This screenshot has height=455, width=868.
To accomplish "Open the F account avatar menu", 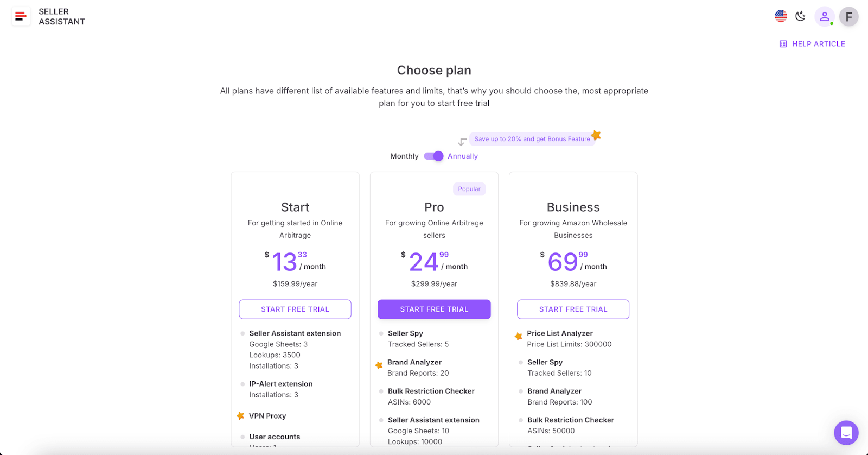I will (848, 17).
